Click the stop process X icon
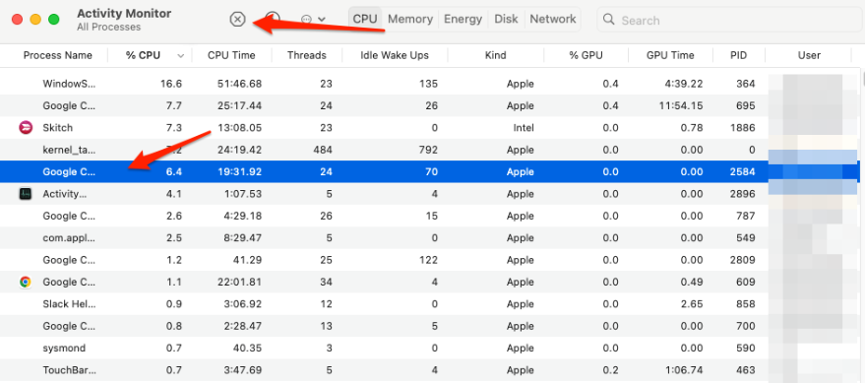The height and width of the screenshot is (383, 866). [x=237, y=19]
